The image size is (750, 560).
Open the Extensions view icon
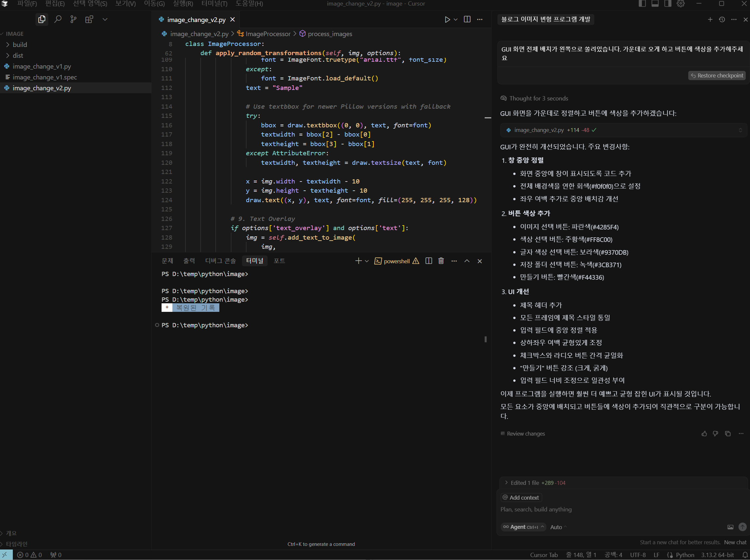tap(89, 19)
